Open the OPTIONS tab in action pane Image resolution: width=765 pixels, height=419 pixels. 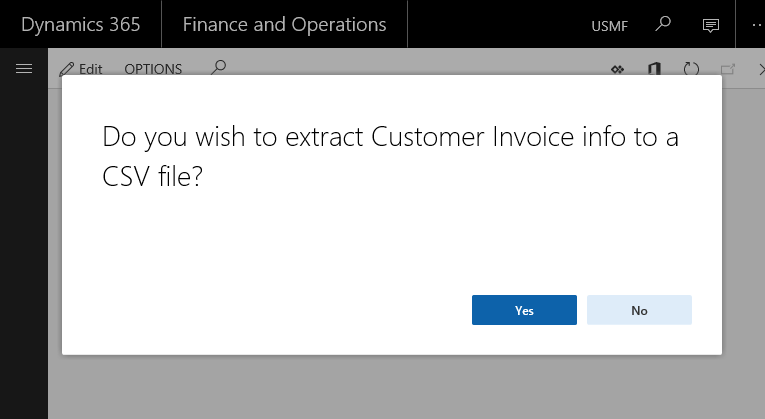(153, 69)
